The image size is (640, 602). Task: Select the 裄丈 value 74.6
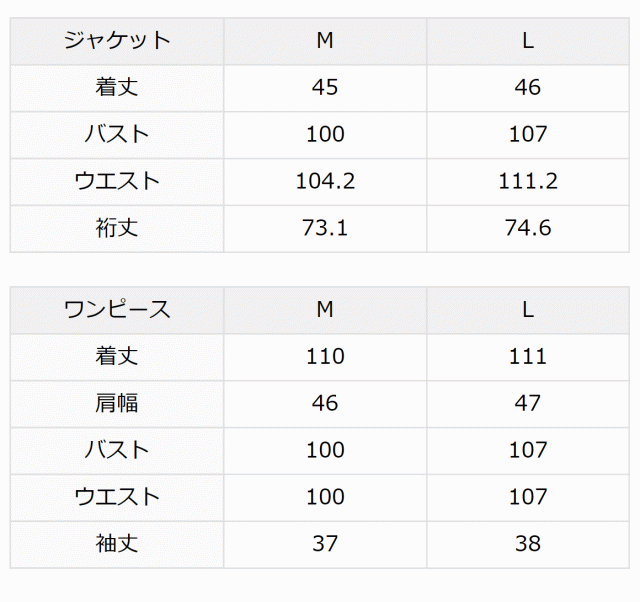click(x=527, y=228)
